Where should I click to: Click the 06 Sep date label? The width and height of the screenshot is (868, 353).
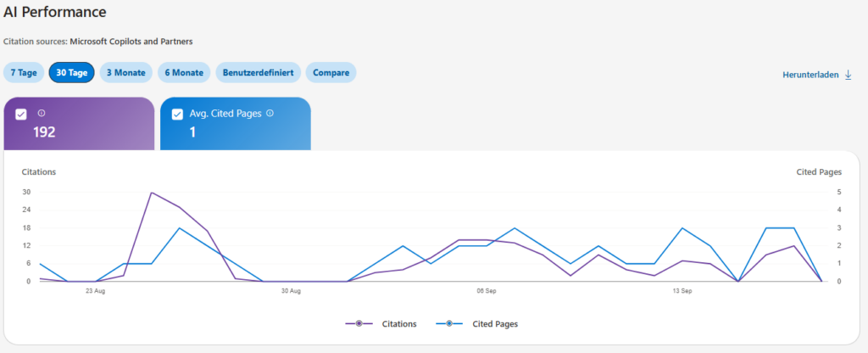pyautogui.click(x=486, y=291)
